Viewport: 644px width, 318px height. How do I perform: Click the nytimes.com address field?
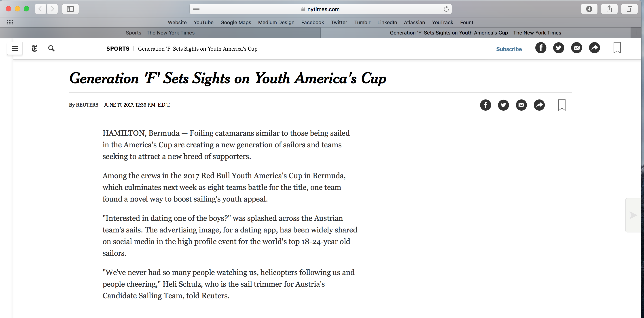[321, 9]
